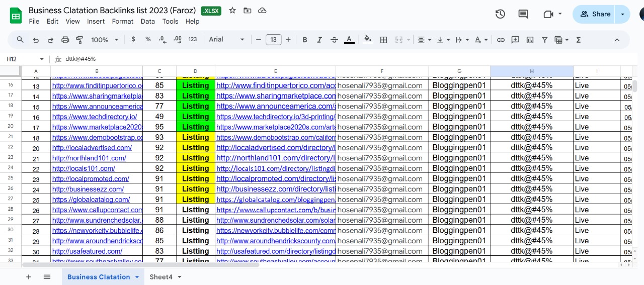The image size is (644, 285).
Task: Open the zoom level dropdown
Action: click(x=105, y=40)
